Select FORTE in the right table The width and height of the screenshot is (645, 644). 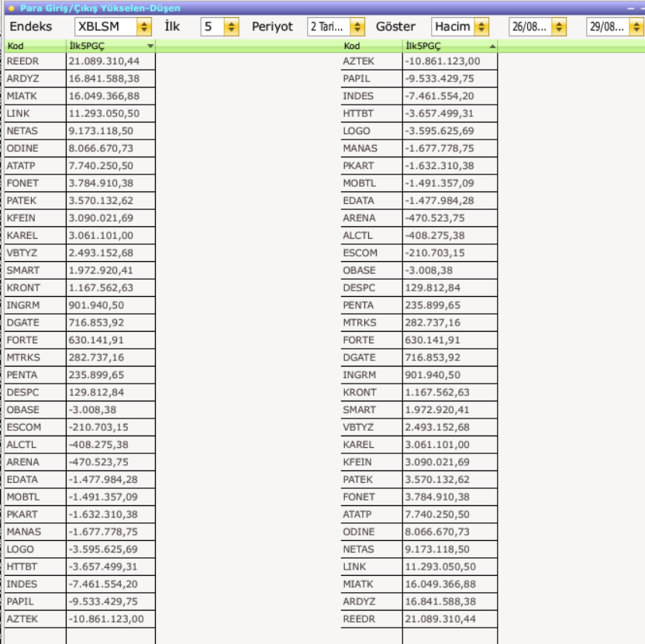pyautogui.click(x=359, y=340)
